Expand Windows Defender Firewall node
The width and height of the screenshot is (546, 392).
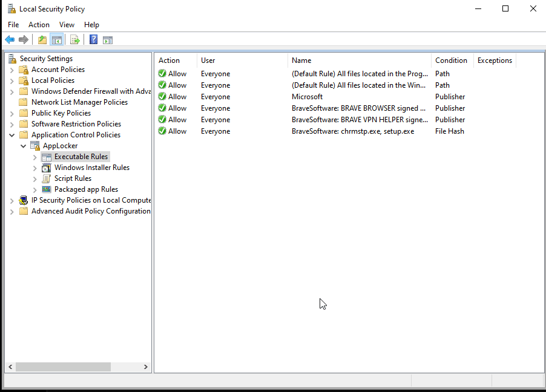click(12, 91)
